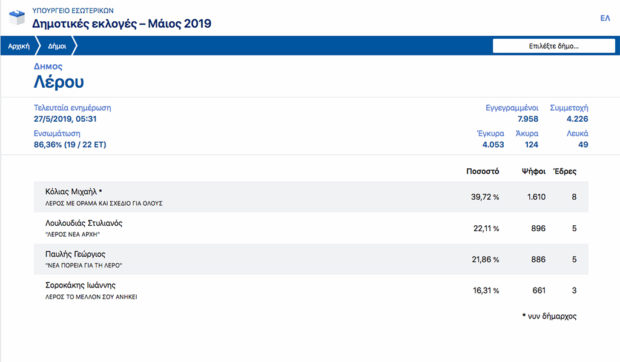Select the Παυλής Γεώργιος candidate row
This screenshot has height=362, width=620.
311,259
